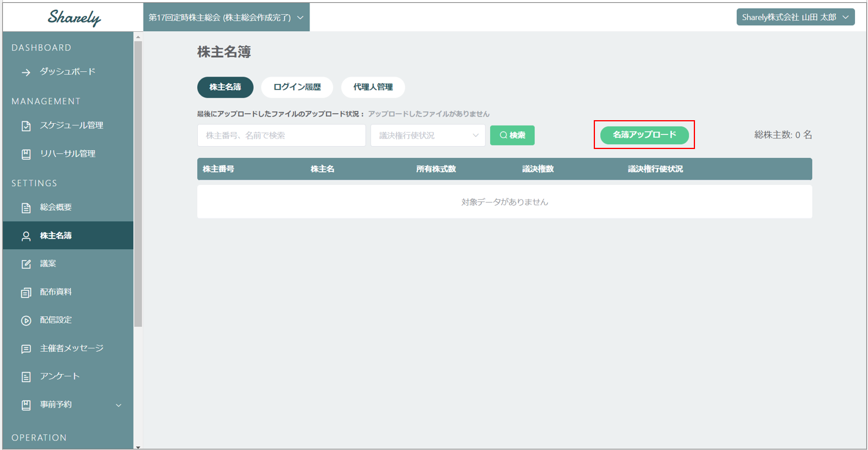Open the 議決権行使状況 filter dropdown

(428, 135)
